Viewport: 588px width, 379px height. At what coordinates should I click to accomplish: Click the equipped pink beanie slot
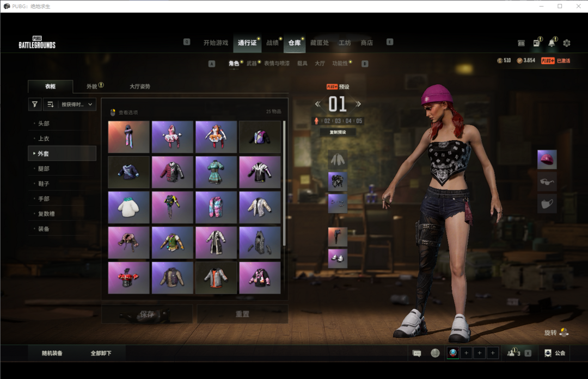547,160
